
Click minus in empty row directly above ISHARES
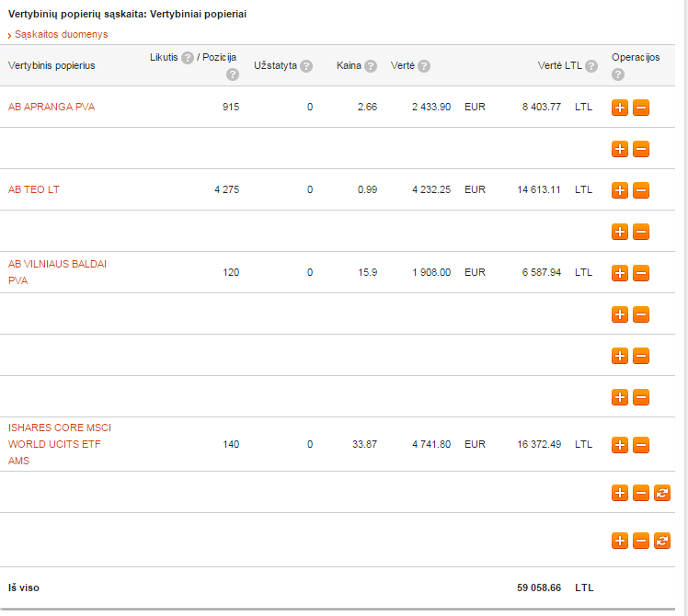[x=640, y=397]
